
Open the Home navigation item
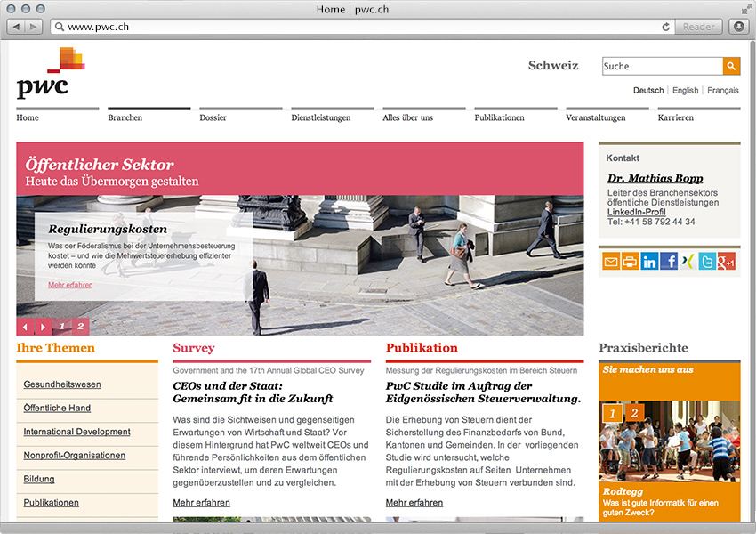click(x=28, y=117)
